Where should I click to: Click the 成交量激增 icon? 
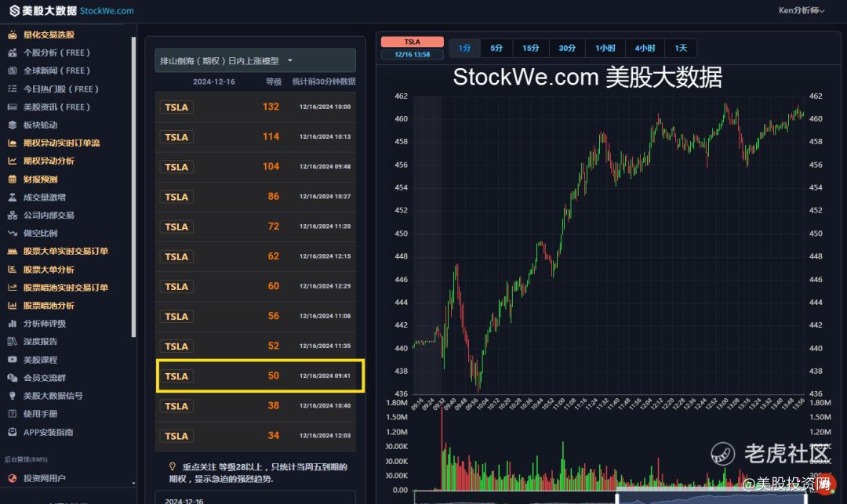tap(12, 198)
